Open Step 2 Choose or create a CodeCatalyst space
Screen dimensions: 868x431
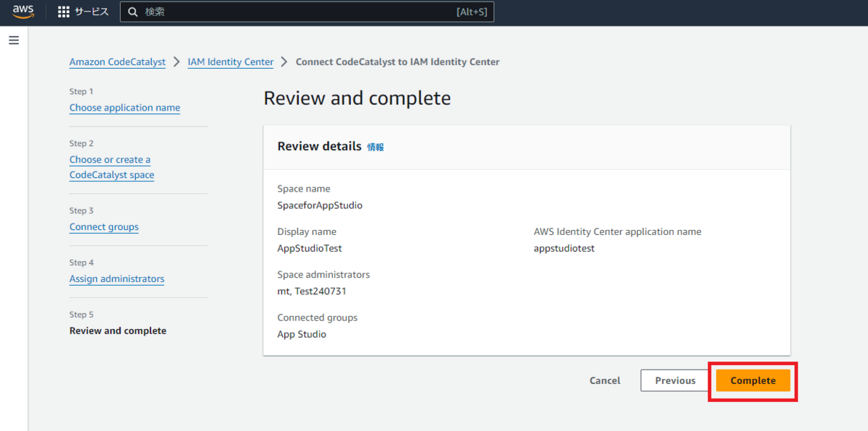tap(111, 167)
